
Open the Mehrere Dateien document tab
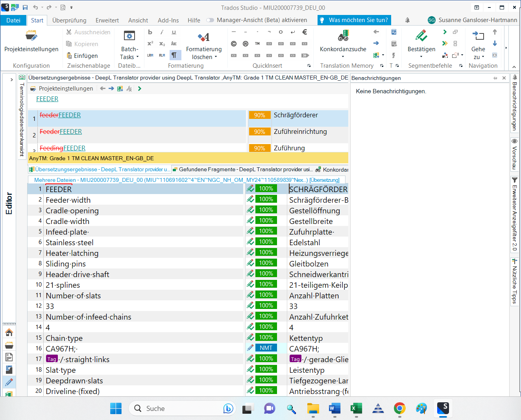click(x=187, y=180)
